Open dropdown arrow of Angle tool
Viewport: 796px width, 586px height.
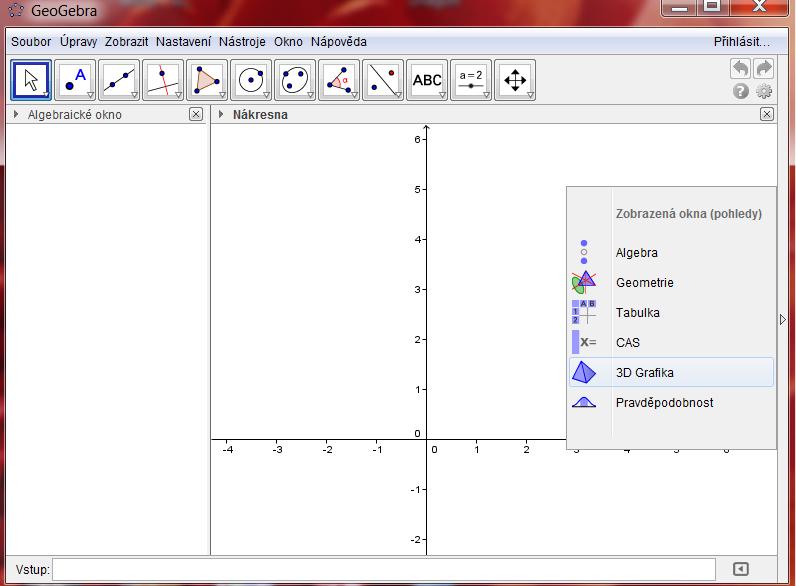pyautogui.click(x=354, y=95)
